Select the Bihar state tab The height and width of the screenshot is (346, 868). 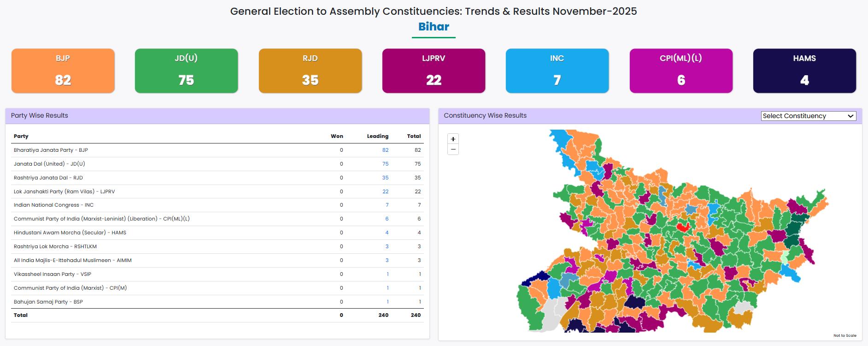click(x=433, y=26)
